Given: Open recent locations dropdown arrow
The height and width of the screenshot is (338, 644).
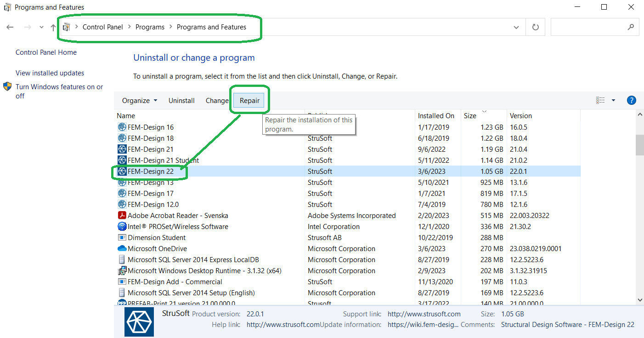Looking at the screenshot, I should pos(41,27).
